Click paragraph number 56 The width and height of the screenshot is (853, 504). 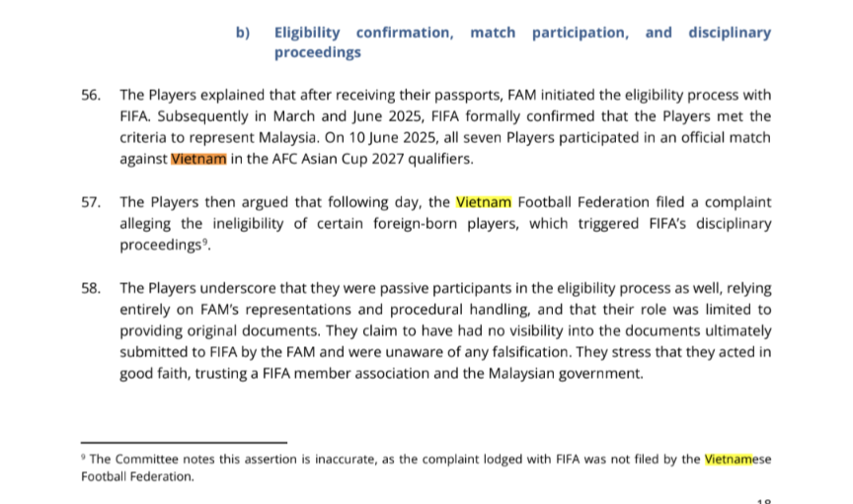click(x=92, y=96)
